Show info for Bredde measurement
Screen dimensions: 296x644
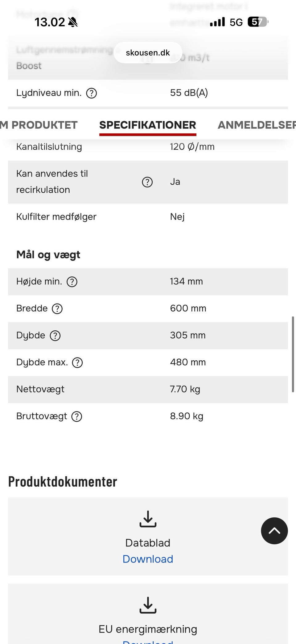click(57, 309)
